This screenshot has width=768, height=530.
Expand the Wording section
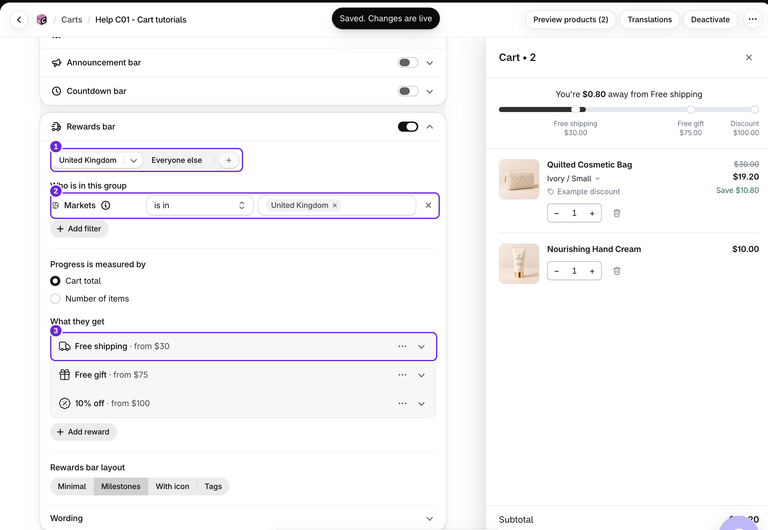click(430, 518)
